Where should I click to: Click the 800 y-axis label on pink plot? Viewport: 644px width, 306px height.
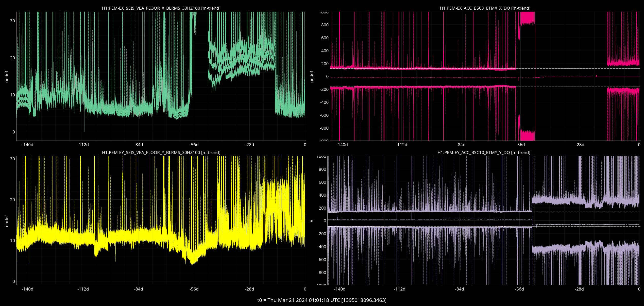[325, 25]
